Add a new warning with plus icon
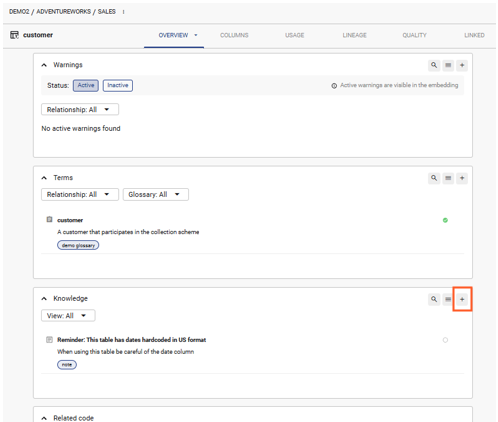The width and height of the screenshot is (498, 422). click(x=462, y=65)
